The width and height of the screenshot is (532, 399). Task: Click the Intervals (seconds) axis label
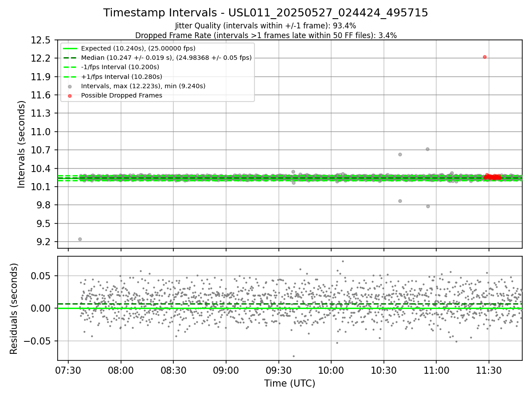pos(22,144)
